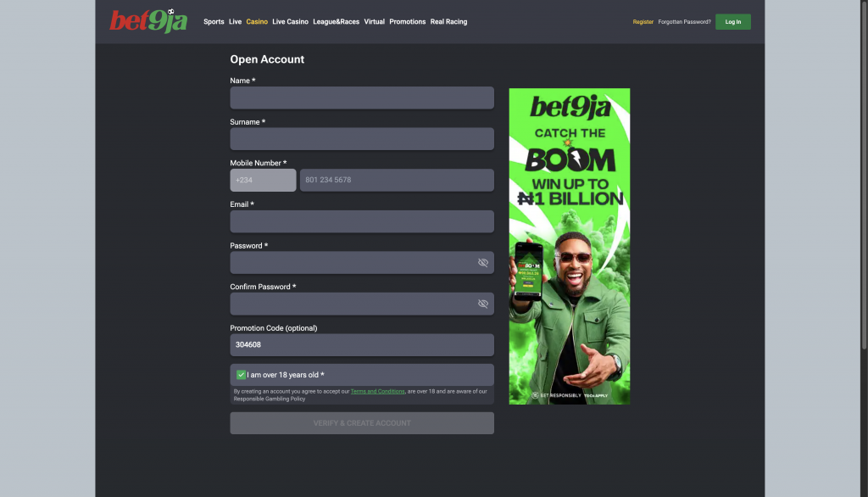
Task: Toggle Confirm Password visibility eye icon
Action: click(x=482, y=304)
